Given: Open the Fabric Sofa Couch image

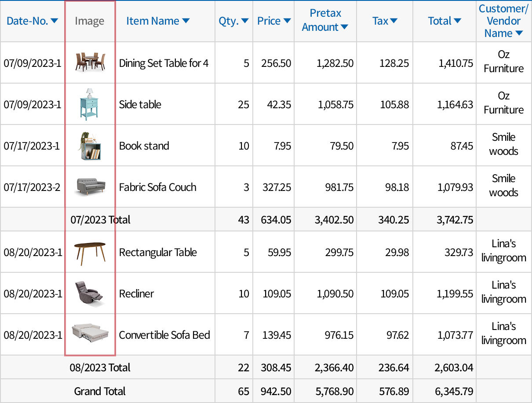Looking at the screenshot, I should point(90,187).
